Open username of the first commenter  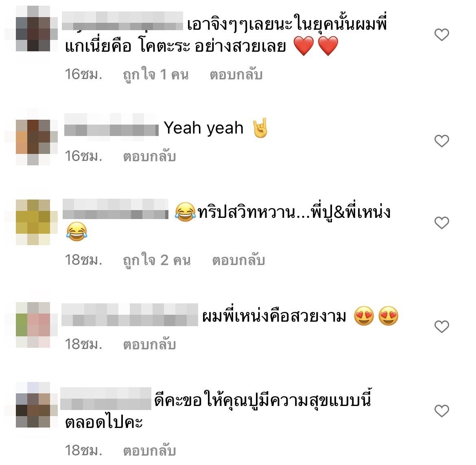(x=122, y=21)
